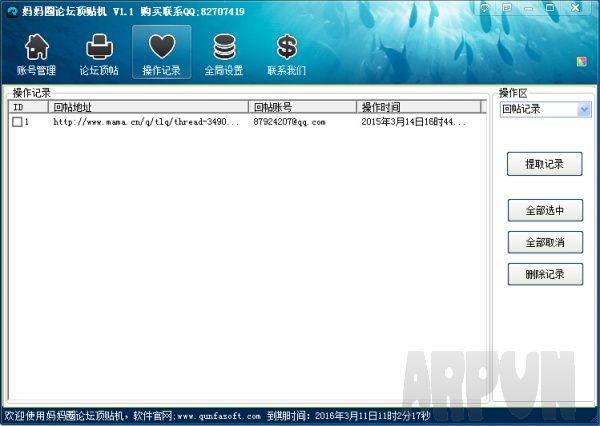600x426 pixels.
Task: Click the 全部选中 button
Action: coord(545,210)
